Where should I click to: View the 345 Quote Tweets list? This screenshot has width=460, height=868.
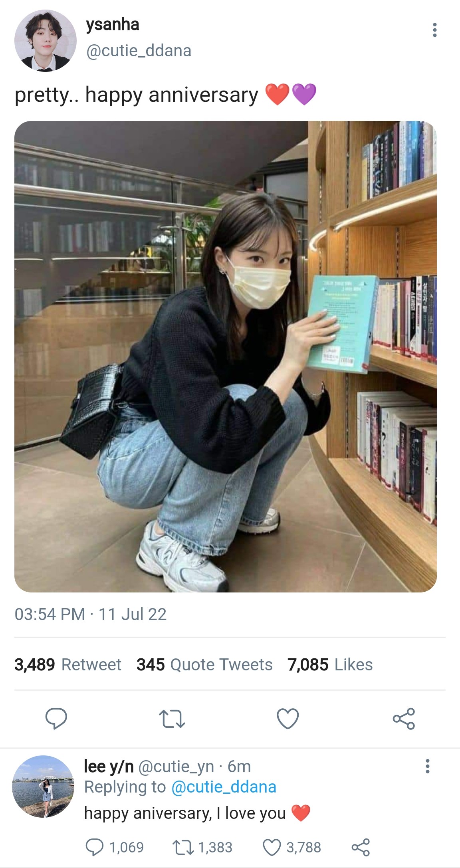click(204, 664)
